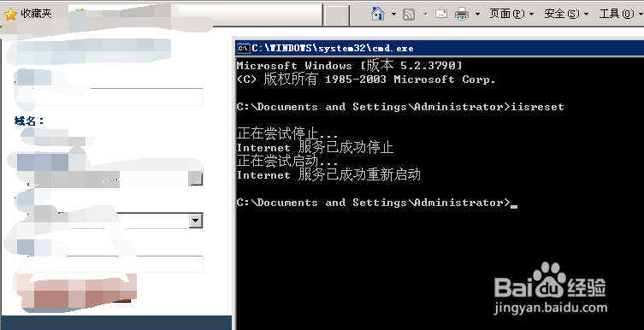Select the cmd.exe title bar
644x330 pixels.
pos(440,49)
